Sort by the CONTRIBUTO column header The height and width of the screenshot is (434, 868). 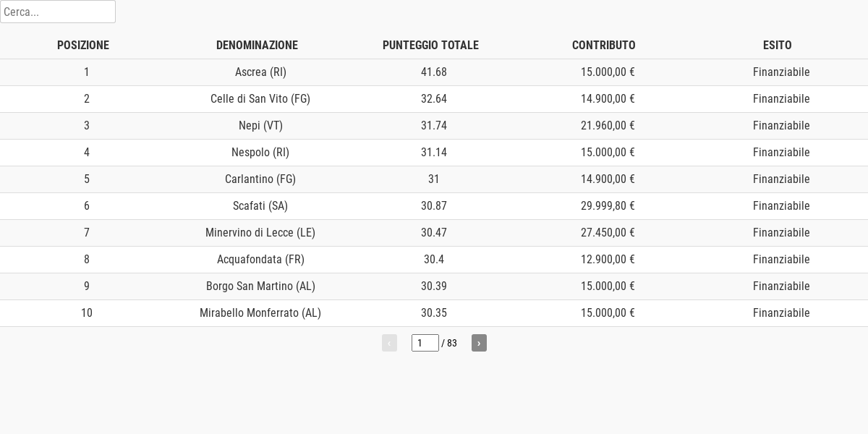point(604,45)
